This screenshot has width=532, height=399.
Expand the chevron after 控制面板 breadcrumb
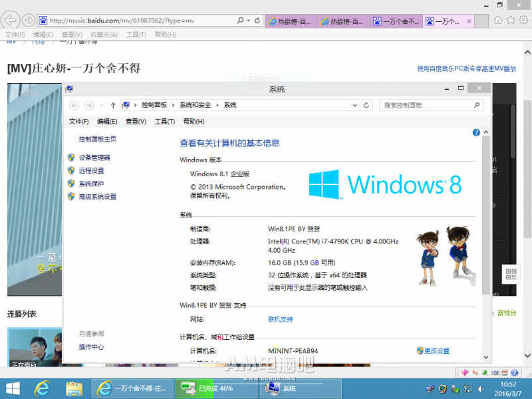174,105
